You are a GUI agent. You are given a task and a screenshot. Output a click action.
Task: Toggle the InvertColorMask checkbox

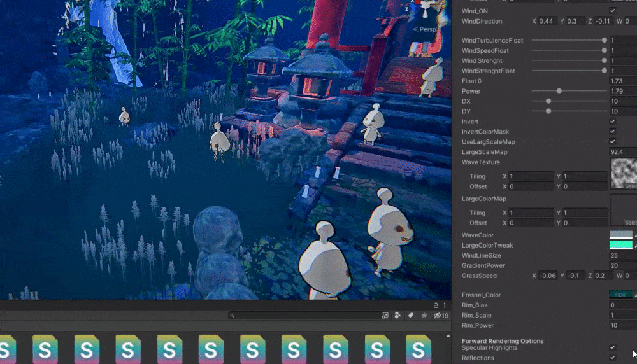[x=613, y=132]
